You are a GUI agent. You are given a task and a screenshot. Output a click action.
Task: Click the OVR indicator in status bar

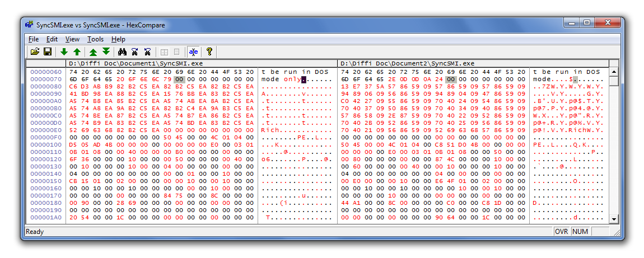(562, 232)
